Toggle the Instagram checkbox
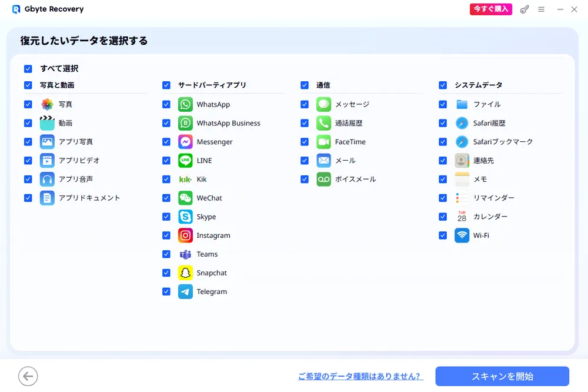Viewport: 588px width, 392px height. (166, 235)
